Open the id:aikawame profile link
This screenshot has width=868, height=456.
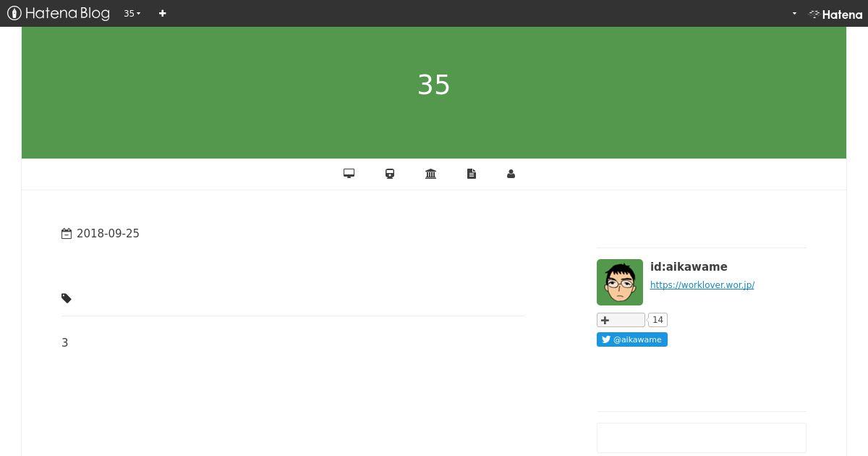(x=689, y=266)
